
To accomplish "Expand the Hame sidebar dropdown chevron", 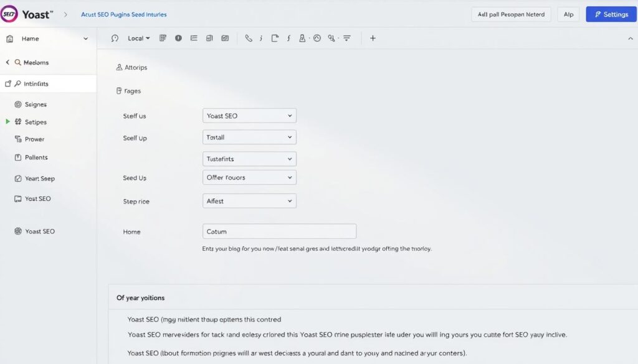I will pyautogui.click(x=85, y=39).
